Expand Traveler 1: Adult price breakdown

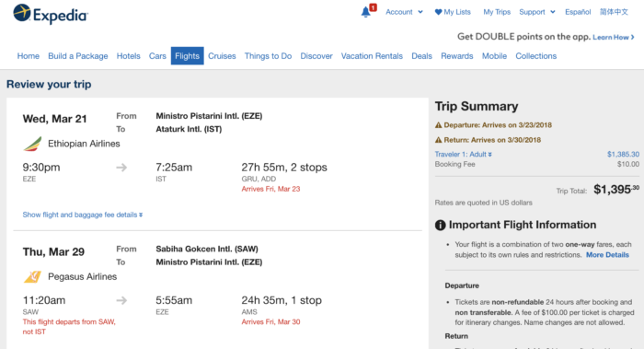[464, 154]
